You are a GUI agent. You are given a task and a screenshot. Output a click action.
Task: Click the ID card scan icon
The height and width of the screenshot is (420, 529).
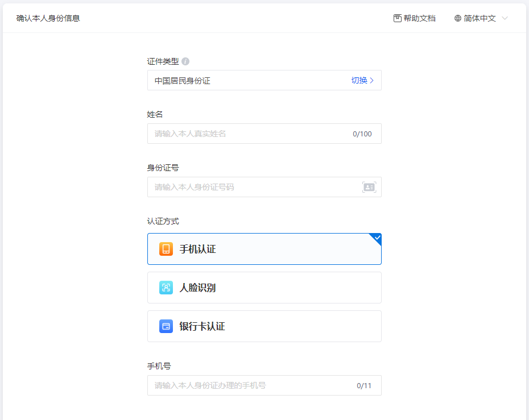pos(369,187)
